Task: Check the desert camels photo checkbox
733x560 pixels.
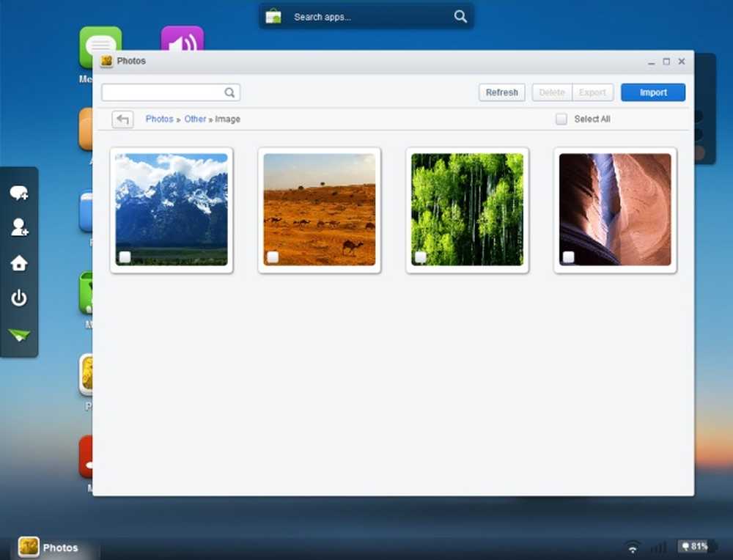Action: click(x=273, y=257)
